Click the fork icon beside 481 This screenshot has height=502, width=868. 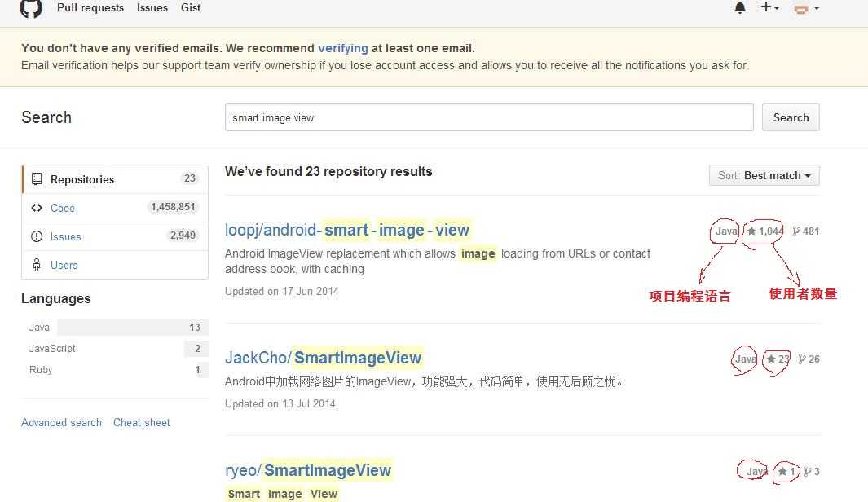tap(796, 231)
